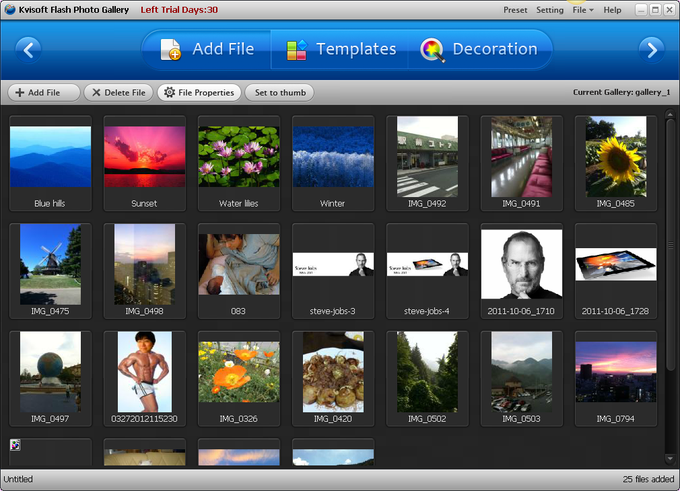Image resolution: width=680 pixels, height=491 pixels.
Task: Switch to the Templates tab
Action: pos(340,49)
